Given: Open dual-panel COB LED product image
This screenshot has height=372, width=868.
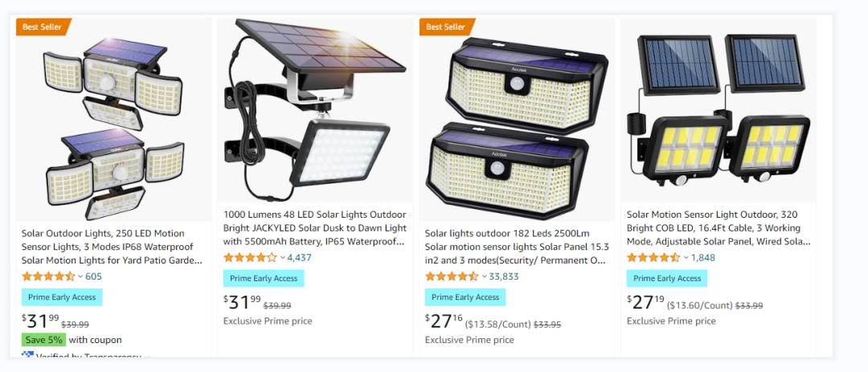Looking at the screenshot, I should click(x=719, y=109).
